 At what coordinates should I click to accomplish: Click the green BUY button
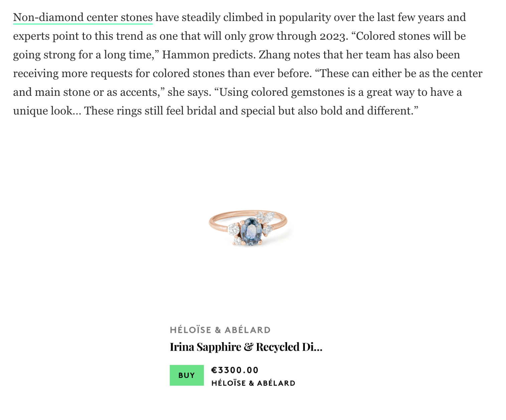coord(186,375)
